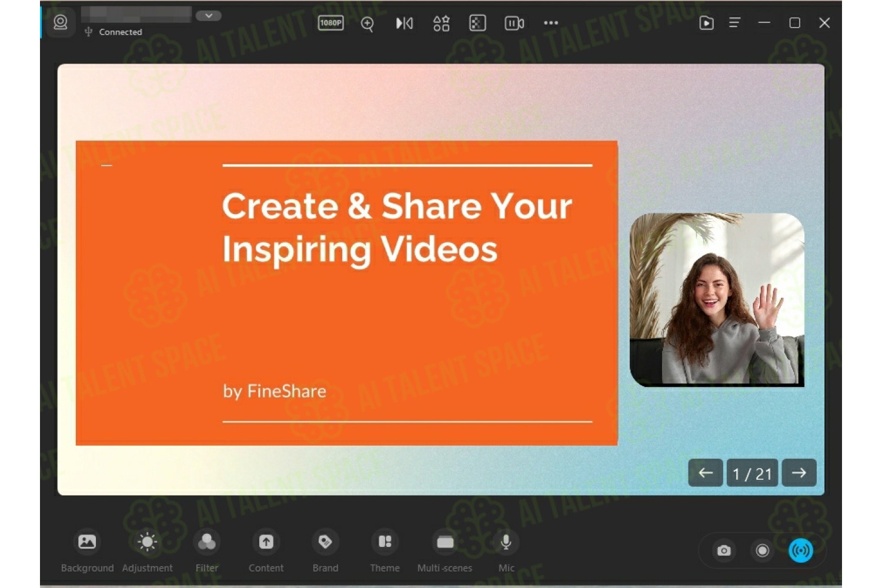Change the 1080P resolution setting
The height and width of the screenshot is (588, 882).
pyautogui.click(x=330, y=23)
